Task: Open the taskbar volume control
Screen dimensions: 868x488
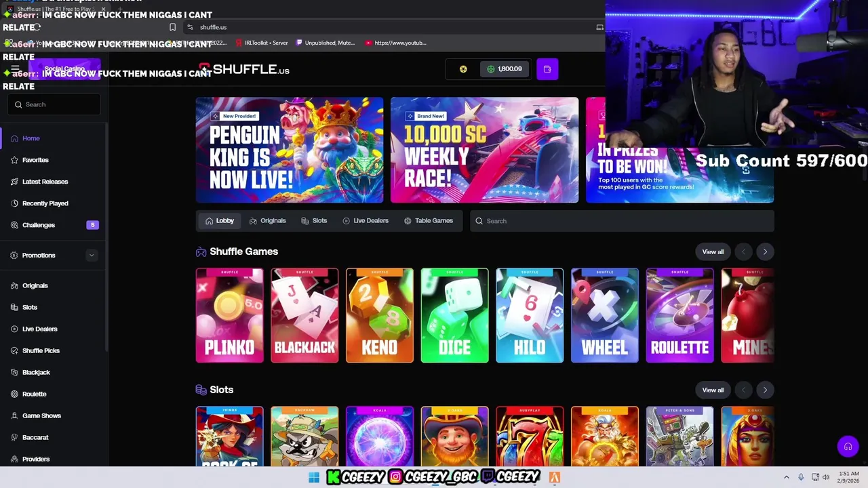Action: point(826,477)
